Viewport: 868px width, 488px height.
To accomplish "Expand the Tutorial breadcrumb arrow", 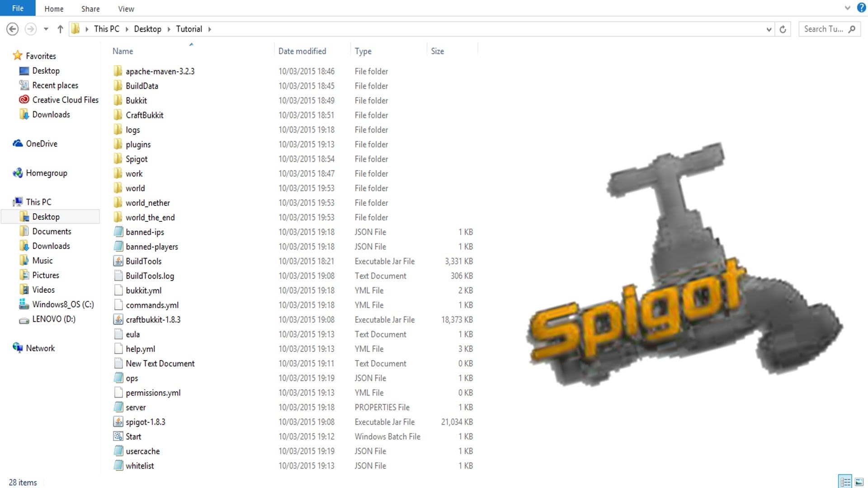I will [x=209, y=29].
